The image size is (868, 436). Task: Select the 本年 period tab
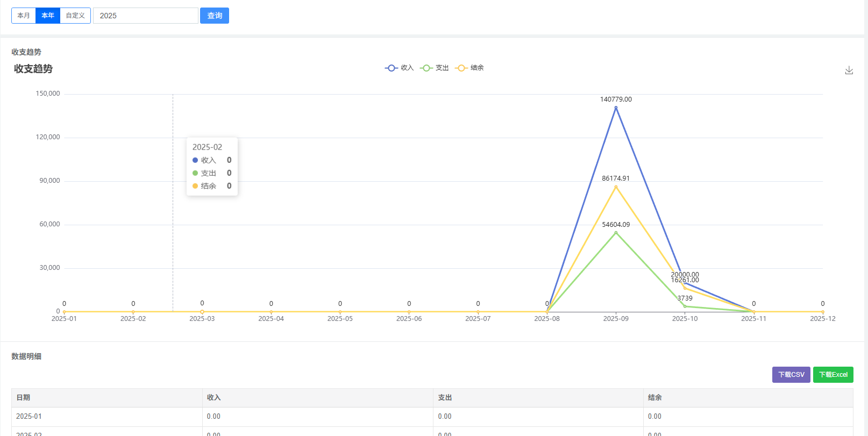[48, 16]
